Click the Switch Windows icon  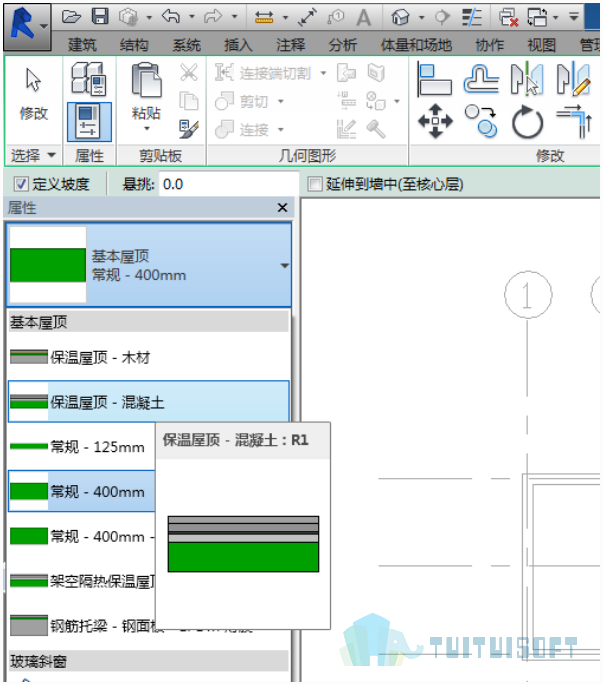537,17
